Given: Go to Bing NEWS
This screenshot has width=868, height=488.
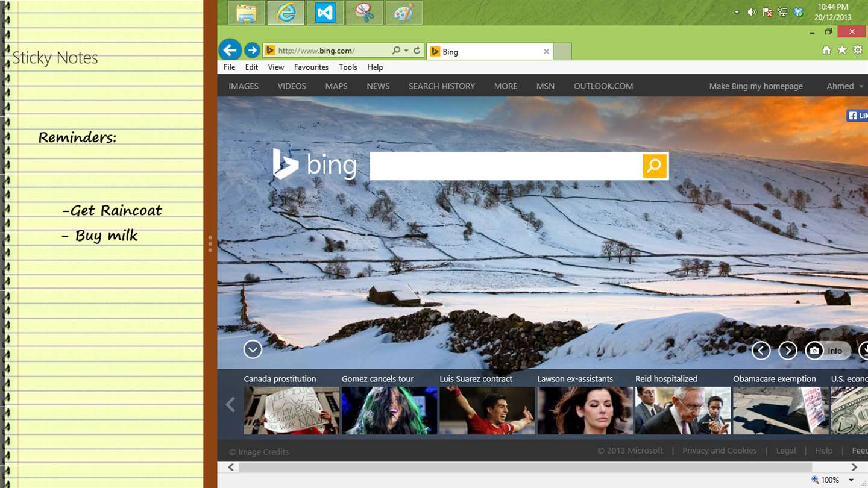Looking at the screenshot, I should pos(378,86).
